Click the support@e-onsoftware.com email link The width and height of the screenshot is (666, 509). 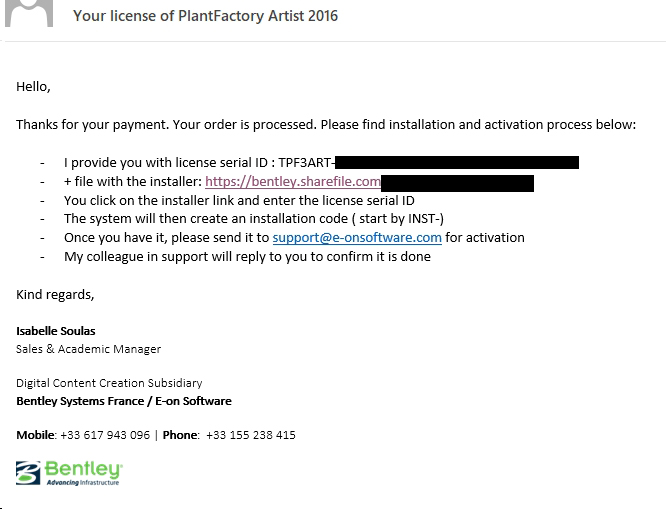click(x=357, y=237)
